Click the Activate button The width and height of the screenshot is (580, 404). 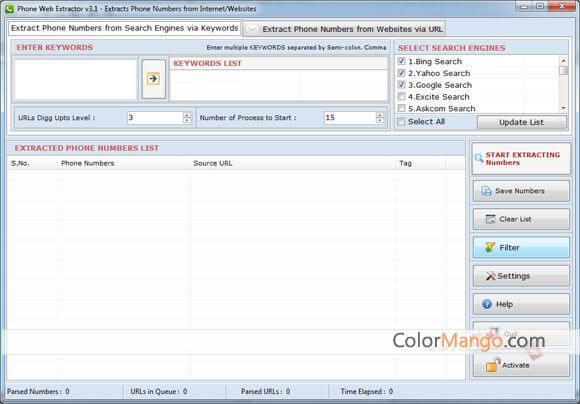[521, 365]
